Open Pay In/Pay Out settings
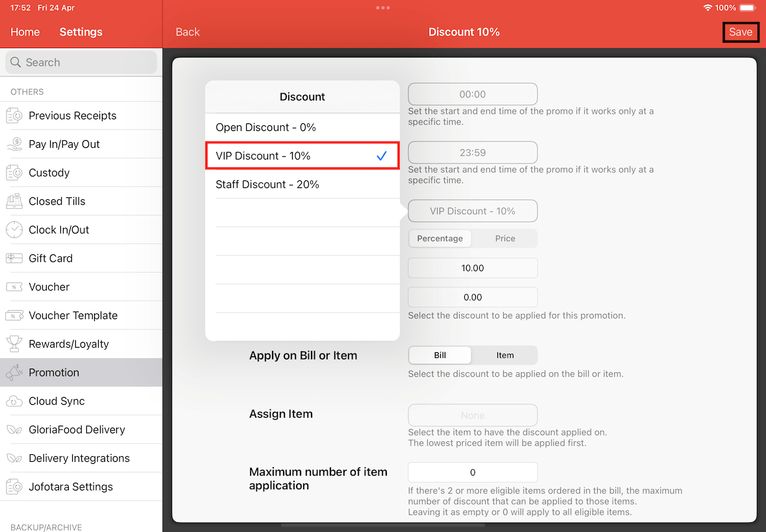This screenshot has height=532, width=766. click(81, 144)
